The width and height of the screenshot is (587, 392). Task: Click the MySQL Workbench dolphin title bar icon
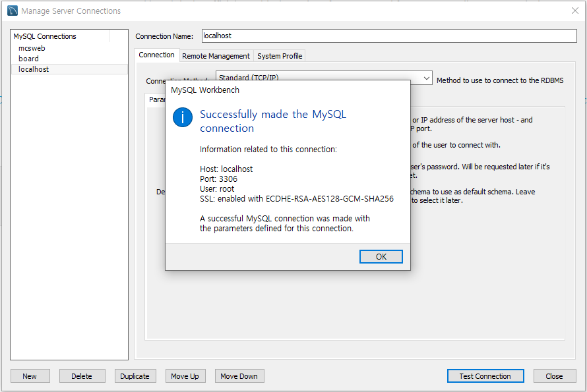click(13, 11)
